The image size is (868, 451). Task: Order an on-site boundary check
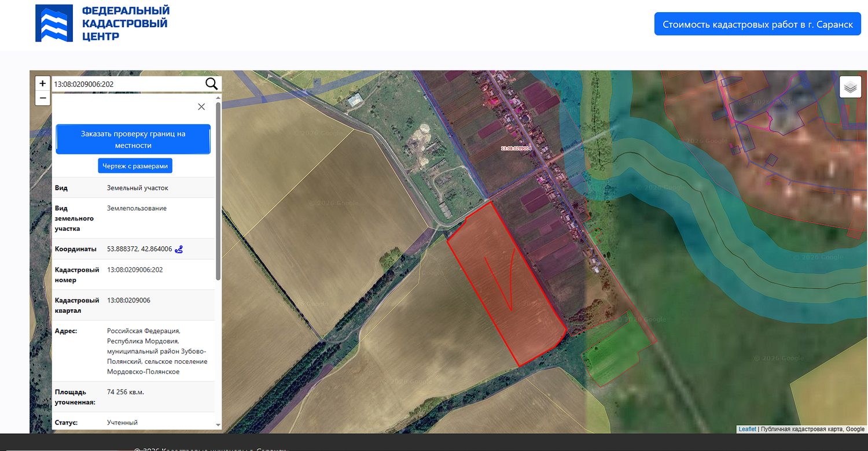coord(133,139)
